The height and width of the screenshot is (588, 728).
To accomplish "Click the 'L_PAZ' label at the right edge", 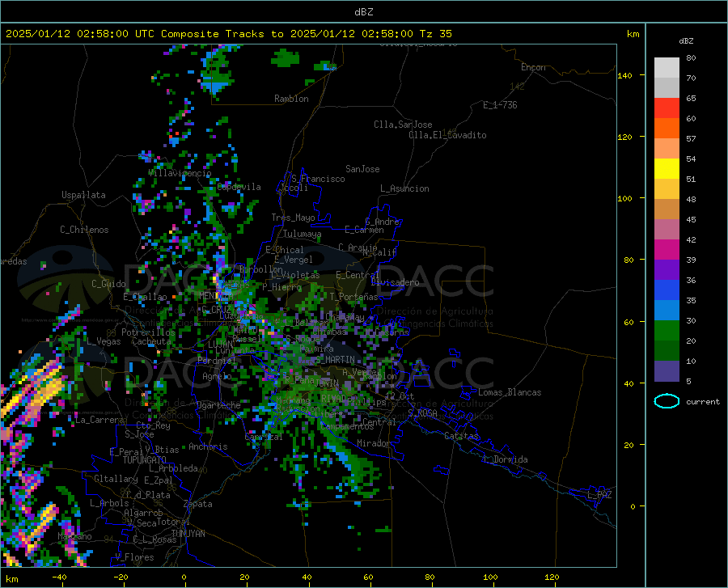I will [x=599, y=495].
